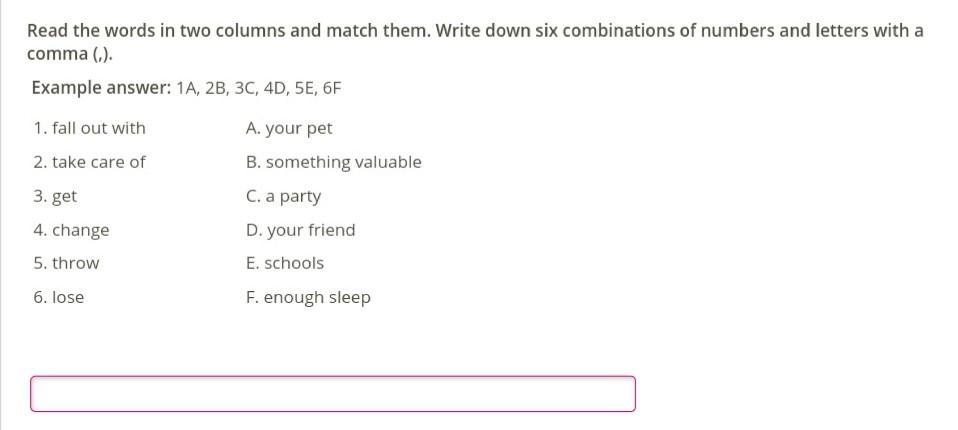Click option "C. a party"

tap(283, 196)
